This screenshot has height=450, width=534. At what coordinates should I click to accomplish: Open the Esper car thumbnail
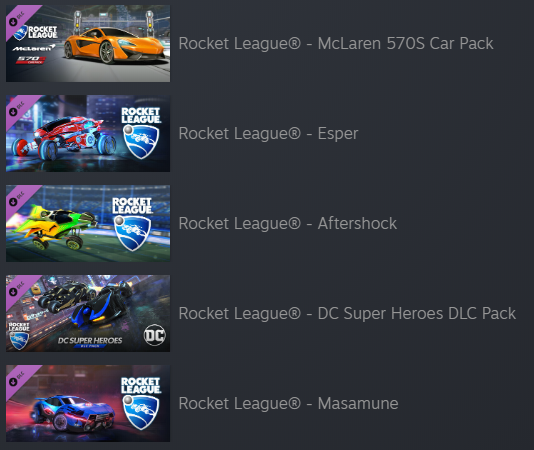[x=88, y=133]
